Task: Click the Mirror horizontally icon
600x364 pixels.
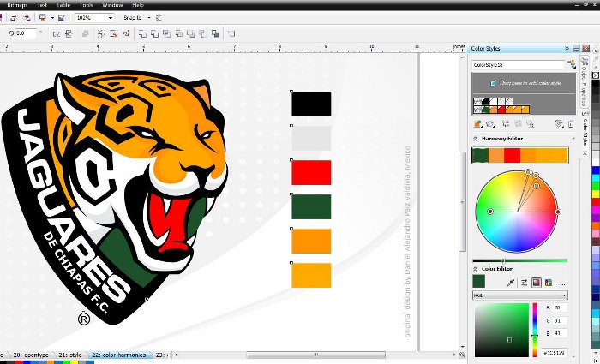Action: pos(57,34)
